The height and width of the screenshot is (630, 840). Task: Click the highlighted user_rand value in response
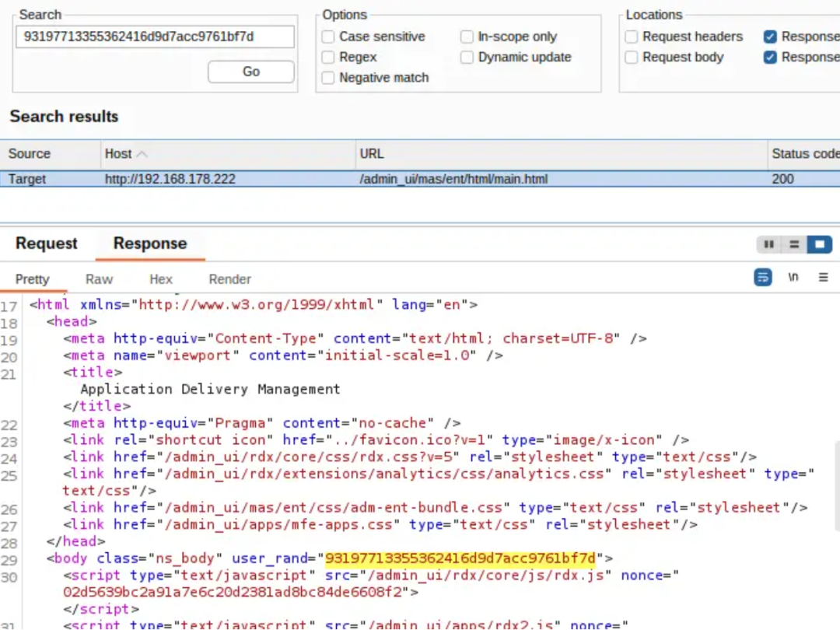point(460,558)
